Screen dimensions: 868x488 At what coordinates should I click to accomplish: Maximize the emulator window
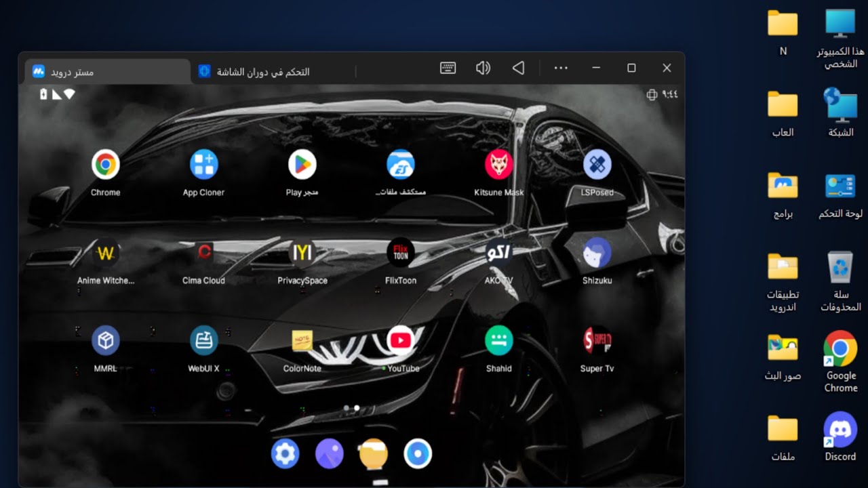[631, 68]
